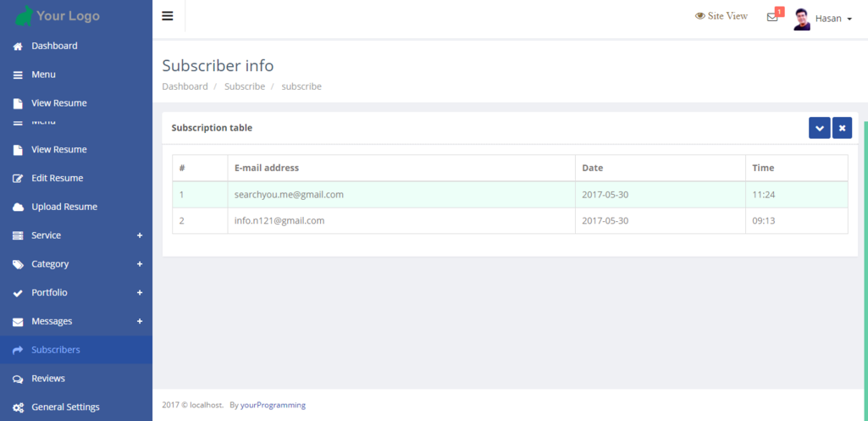The image size is (868, 421).
Task: Open the Dashboard breadcrumb link
Action: [185, 86]
